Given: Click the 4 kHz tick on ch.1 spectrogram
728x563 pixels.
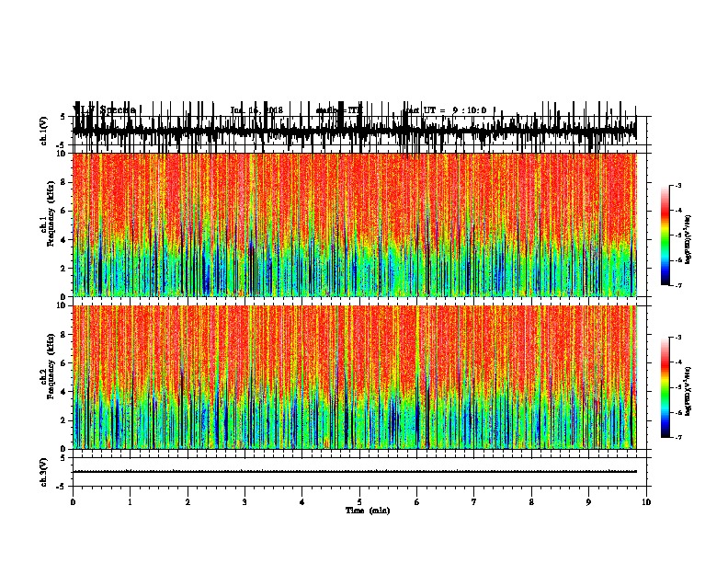Looking at the screenshot, I should [63, 240].
